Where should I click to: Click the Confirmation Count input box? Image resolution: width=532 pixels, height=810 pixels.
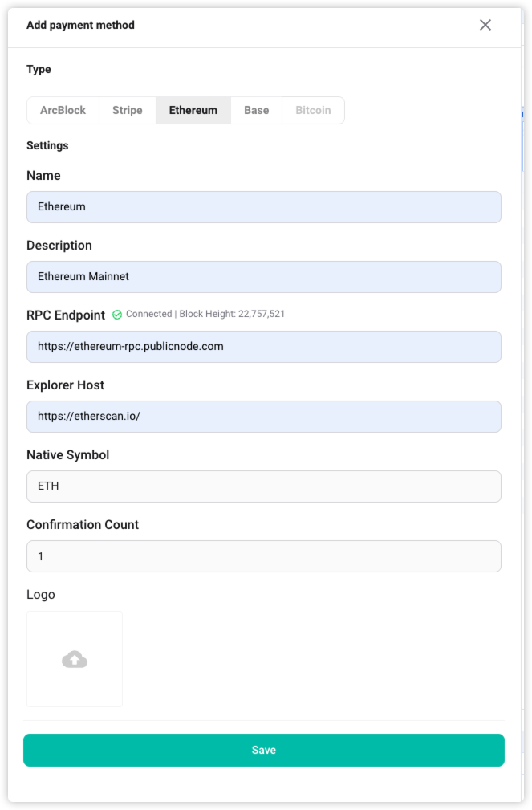(264, 556)
